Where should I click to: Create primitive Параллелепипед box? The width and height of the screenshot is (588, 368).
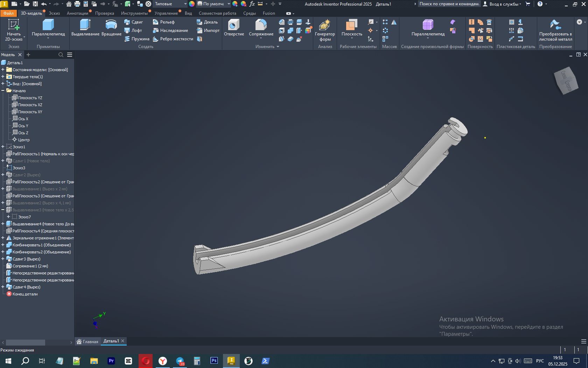click(48, 28)
